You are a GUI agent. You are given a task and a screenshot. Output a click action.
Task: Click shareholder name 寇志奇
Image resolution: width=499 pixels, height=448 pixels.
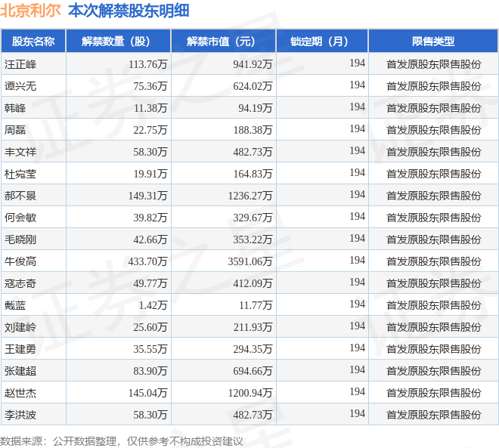[x=20, y=283]
